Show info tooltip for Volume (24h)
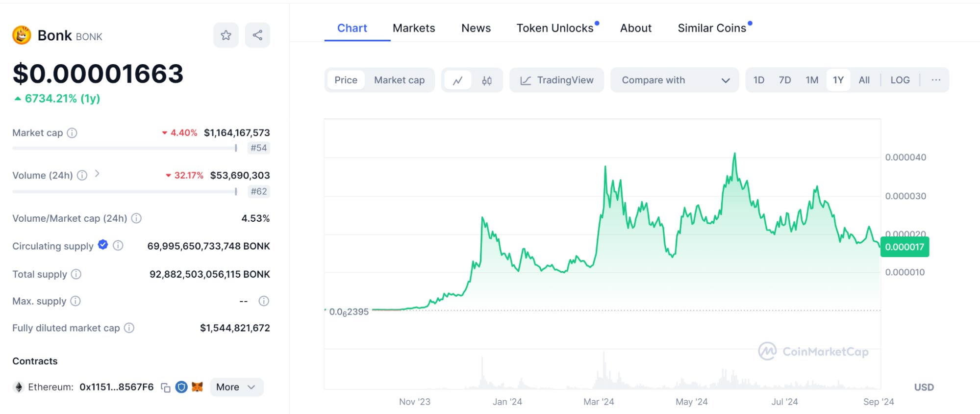The height and width of the screenshot is (414, 980). [x=82, y=175]
